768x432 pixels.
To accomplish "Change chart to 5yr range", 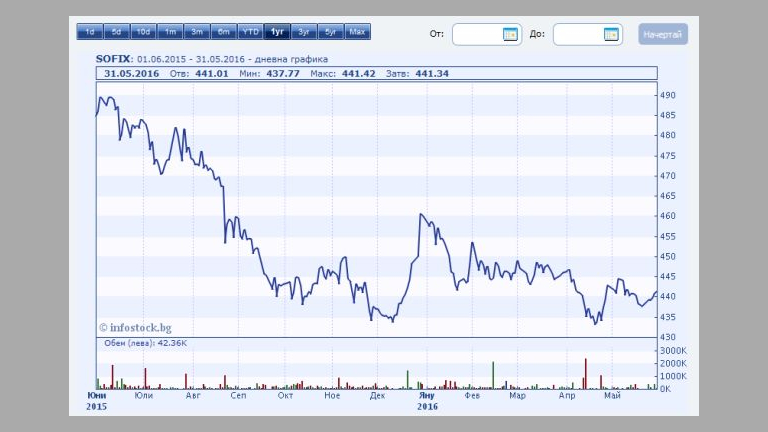I will coord(331,32).
